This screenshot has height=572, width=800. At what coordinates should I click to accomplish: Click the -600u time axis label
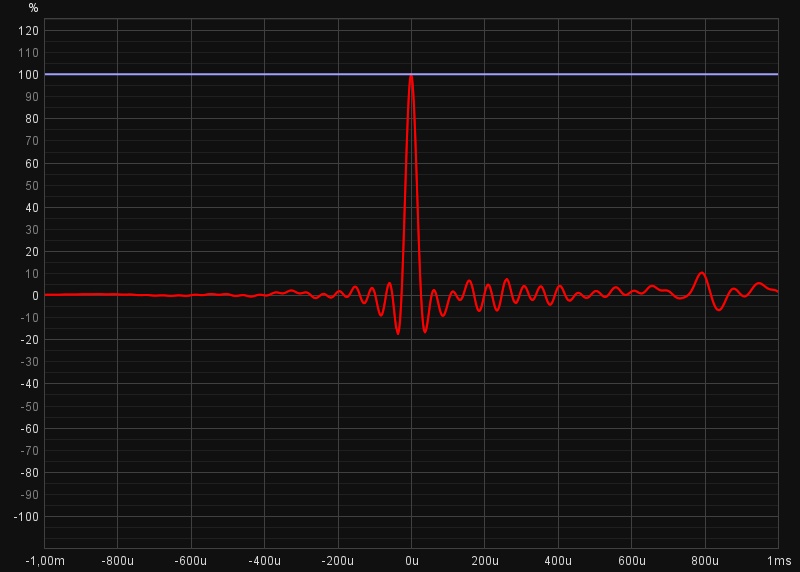tap(191, 561)
